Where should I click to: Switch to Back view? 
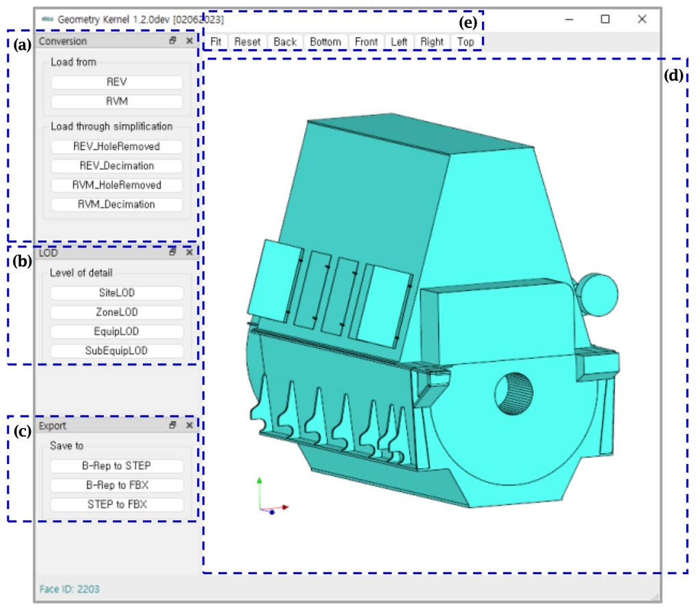[x=285, y=42]
